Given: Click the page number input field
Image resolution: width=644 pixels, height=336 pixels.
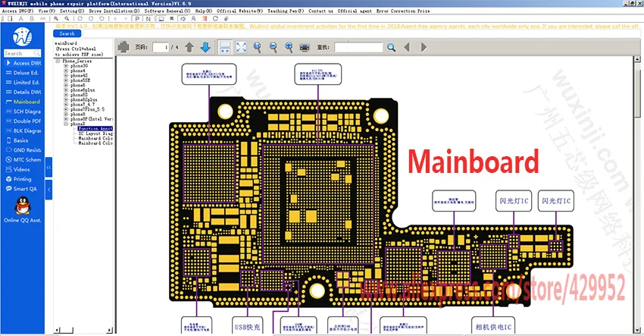Looking at the screenshot, I should (161, 47).
